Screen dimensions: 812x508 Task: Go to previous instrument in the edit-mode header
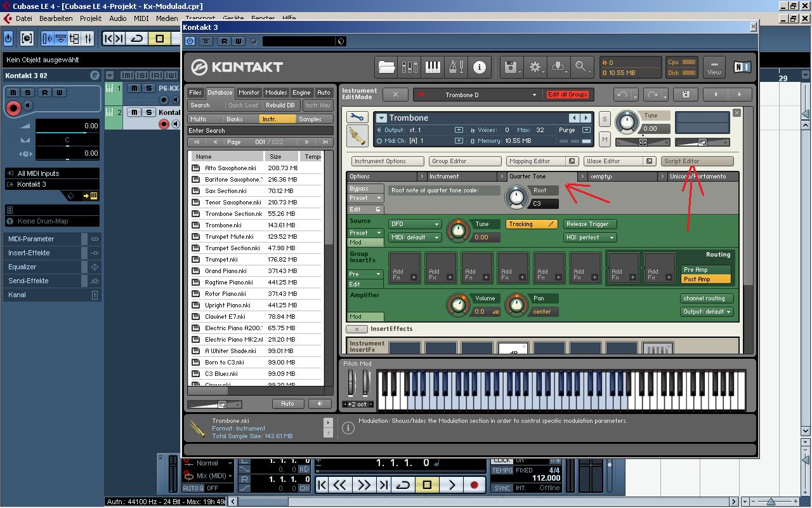coord(716,95)
